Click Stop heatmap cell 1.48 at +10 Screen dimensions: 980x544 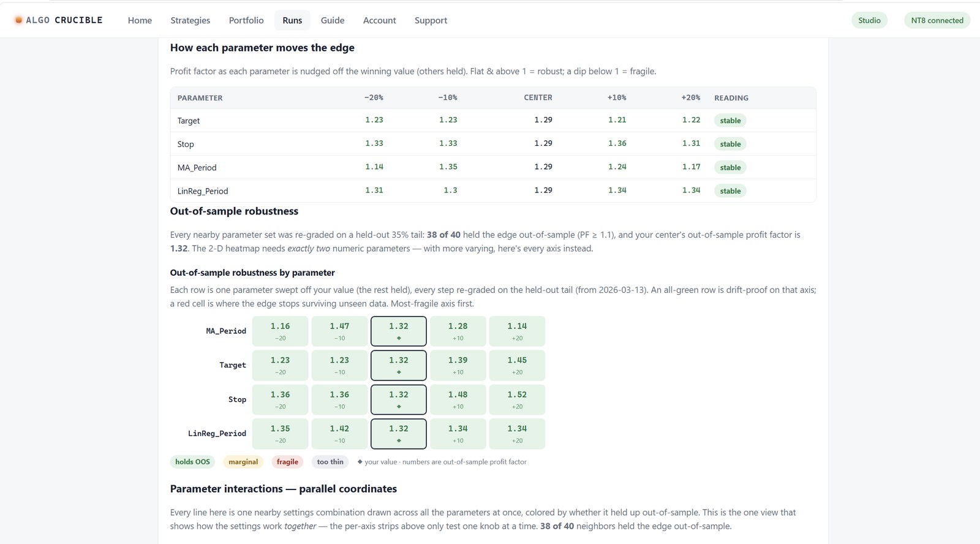click(458, 400)
